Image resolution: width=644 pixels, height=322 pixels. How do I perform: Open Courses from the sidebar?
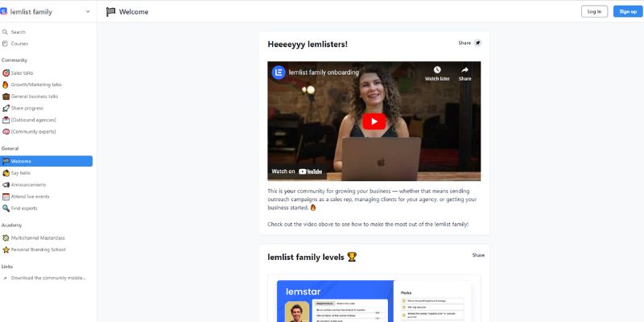coord(19,43)
